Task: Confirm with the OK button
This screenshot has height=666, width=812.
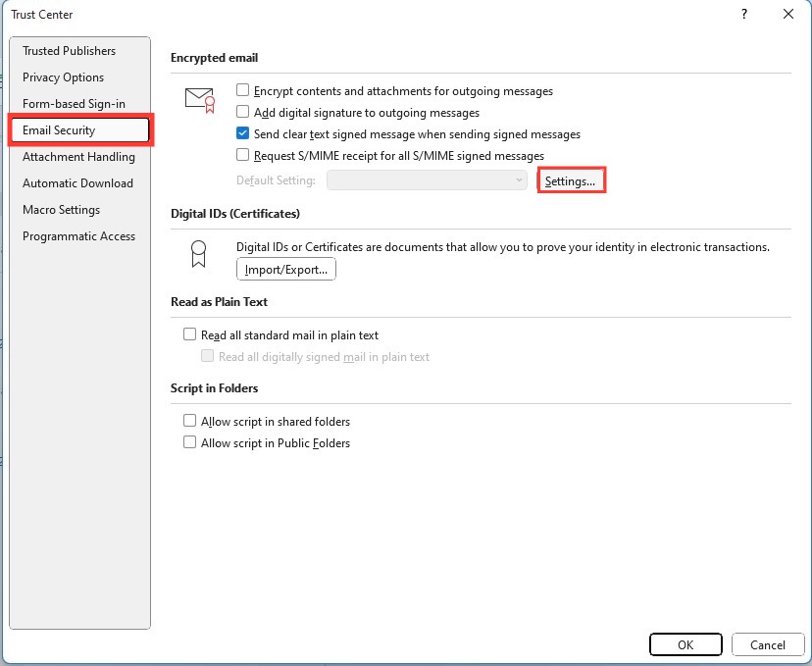Action: 685,644
